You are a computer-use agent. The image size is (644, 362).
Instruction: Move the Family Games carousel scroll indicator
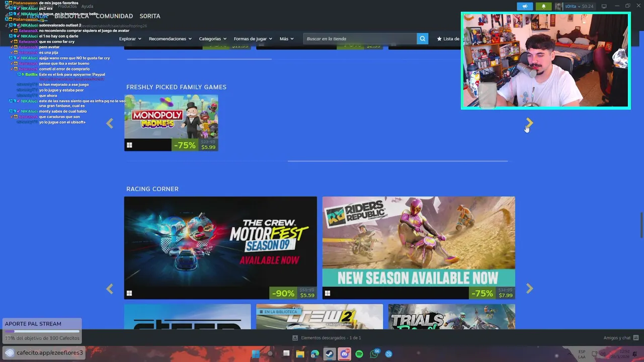click(397, 161)
